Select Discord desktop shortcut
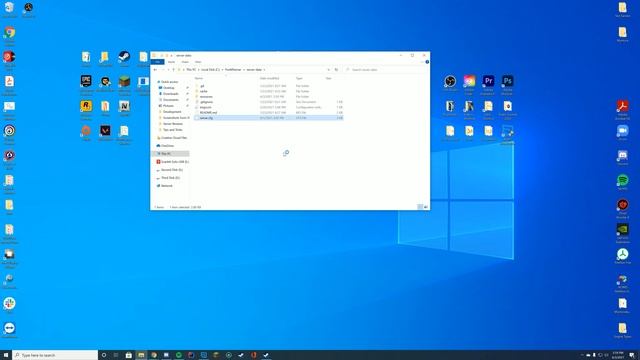640x360 pixels. coord(622,158)
